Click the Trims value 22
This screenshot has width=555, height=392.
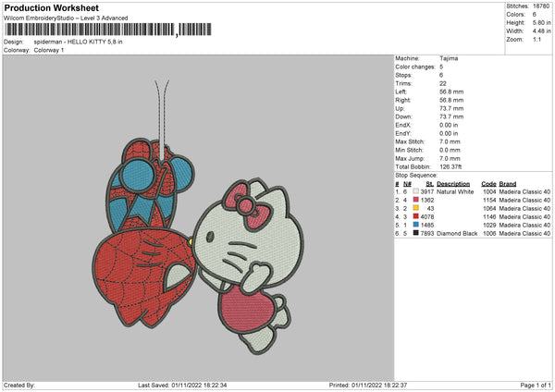coord(443,83)
